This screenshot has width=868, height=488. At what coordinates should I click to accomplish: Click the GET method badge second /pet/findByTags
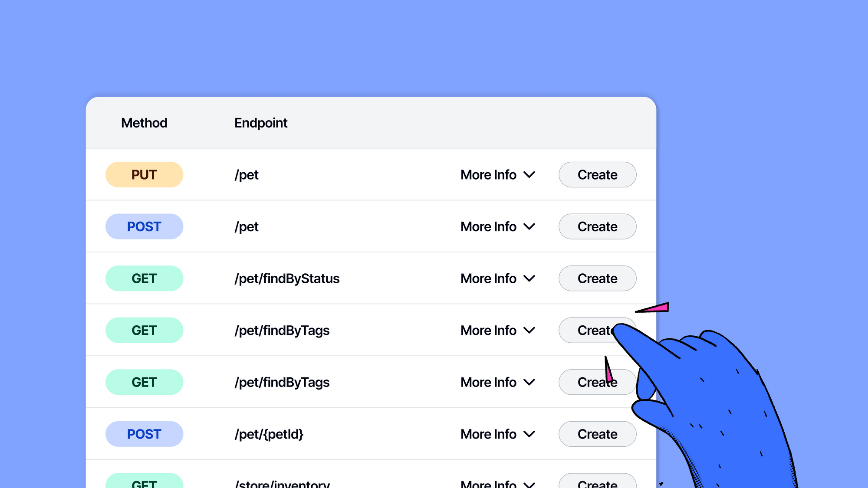click(x=143, y=382)
